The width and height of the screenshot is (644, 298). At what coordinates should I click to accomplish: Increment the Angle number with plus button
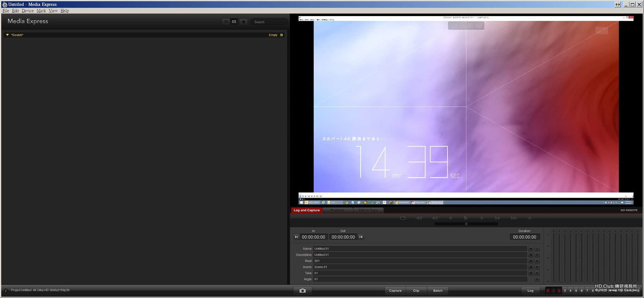click(x=537, y=279)
